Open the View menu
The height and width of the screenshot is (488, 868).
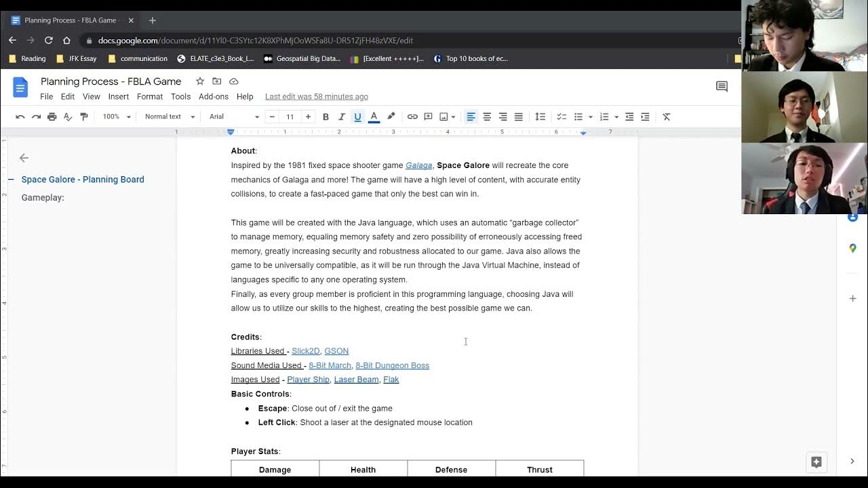[x=92, y=97]
